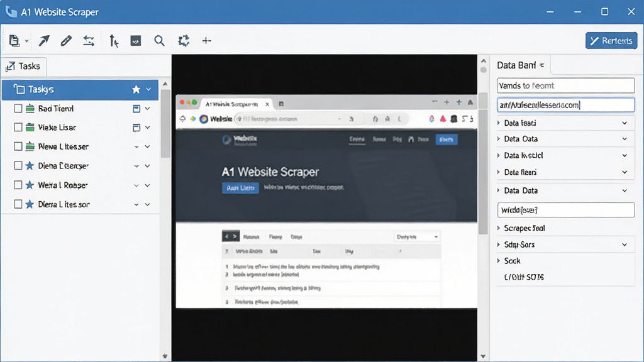Screen dimensions: 644x362
Task: Open the new document toolbar icon
Action: (14, 41)
